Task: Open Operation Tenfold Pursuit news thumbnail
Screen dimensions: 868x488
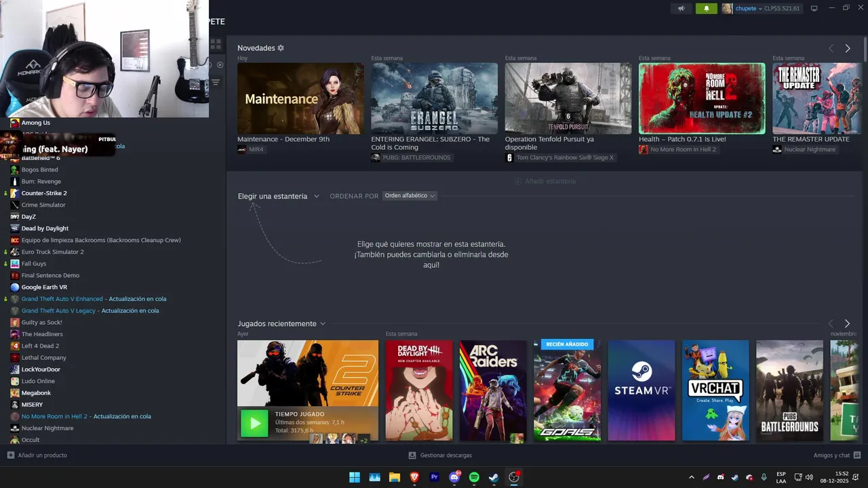Action: pyautogui.click(x=568, y=98)
